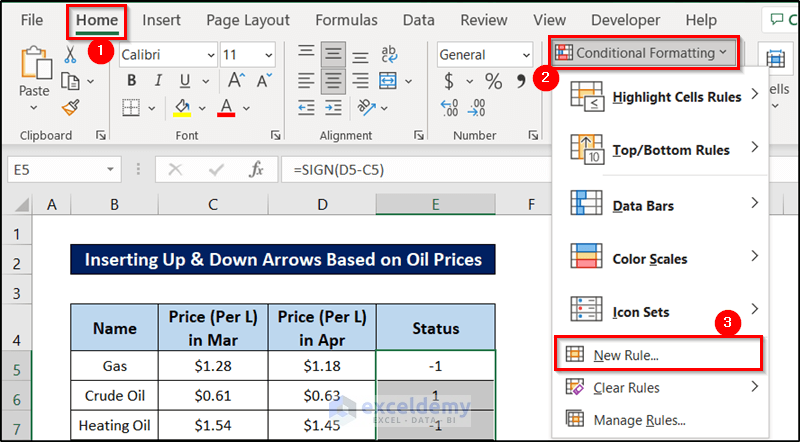
Task: Apply cell borders icon
Action: 131,108
